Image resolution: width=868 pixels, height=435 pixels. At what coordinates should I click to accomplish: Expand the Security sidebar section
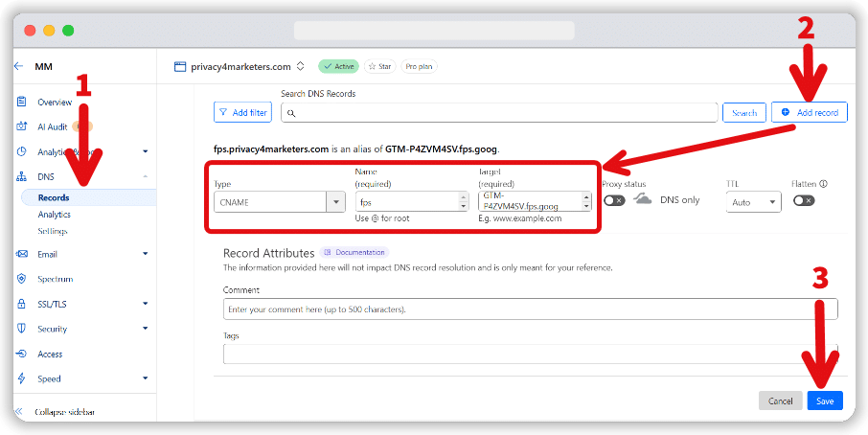click(146, 329)
